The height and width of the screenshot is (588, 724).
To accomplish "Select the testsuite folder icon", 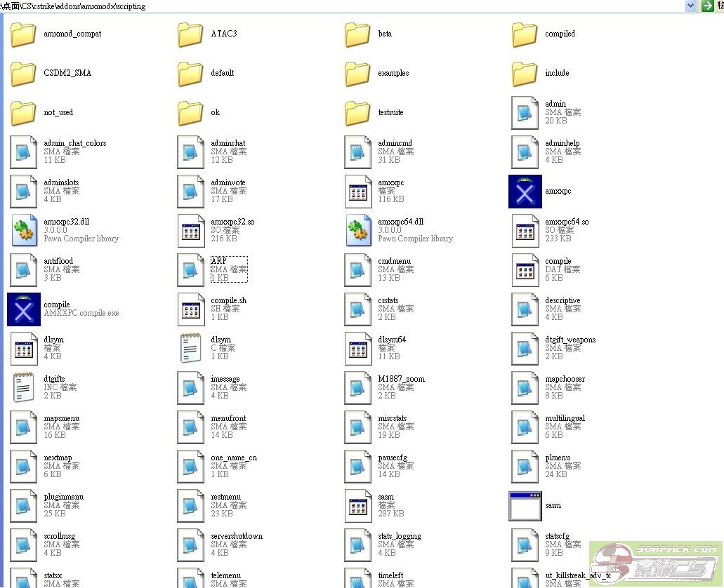I will pos(357,112).
